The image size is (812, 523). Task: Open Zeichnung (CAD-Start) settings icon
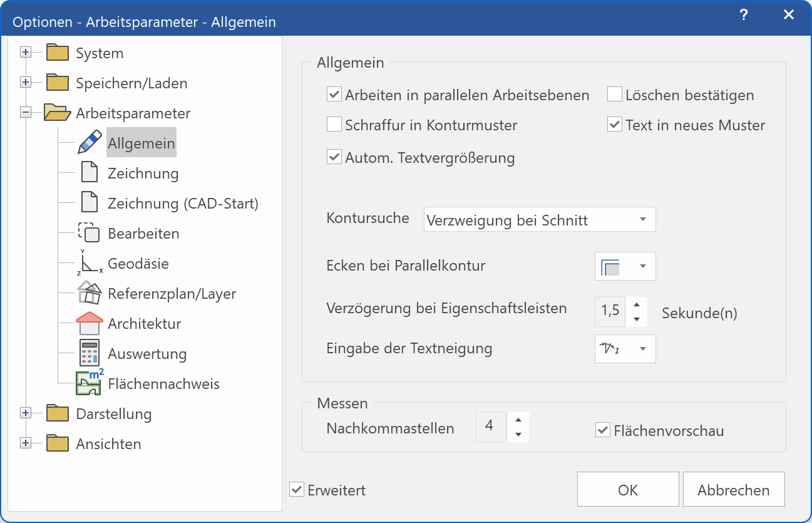point(90,202)
